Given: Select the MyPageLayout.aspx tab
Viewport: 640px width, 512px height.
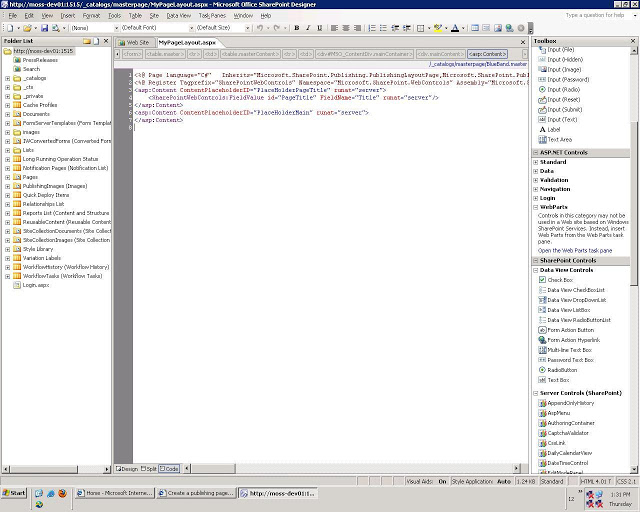Looking at the screenshot, I should coord(187,42).
